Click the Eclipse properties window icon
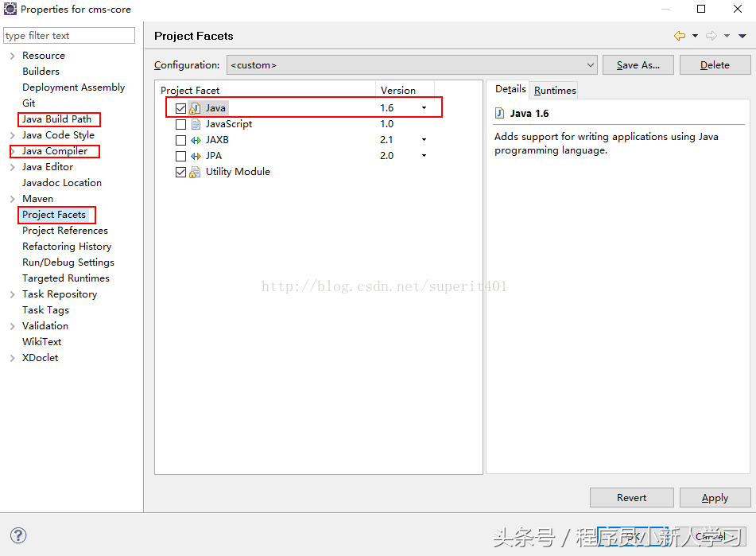The height and width of the screenshot is (556, 756). (10, 9)
